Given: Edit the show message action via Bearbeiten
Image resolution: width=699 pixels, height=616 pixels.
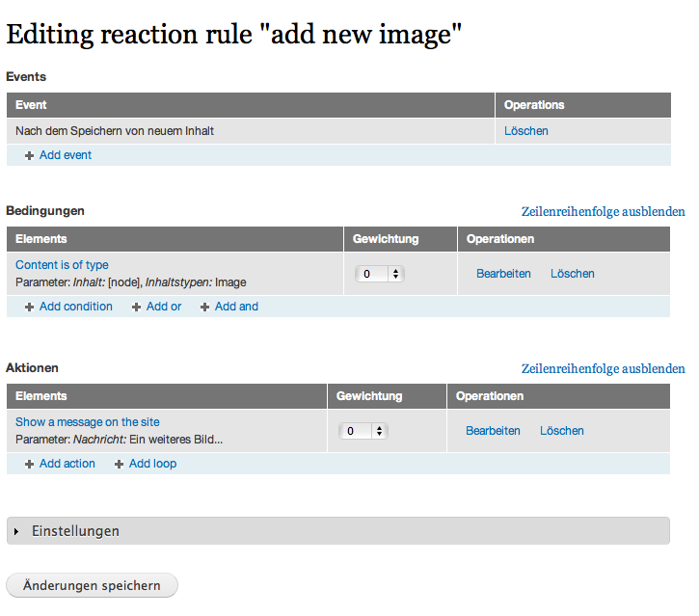Looking at the screenshot, I should pos(493,431).
